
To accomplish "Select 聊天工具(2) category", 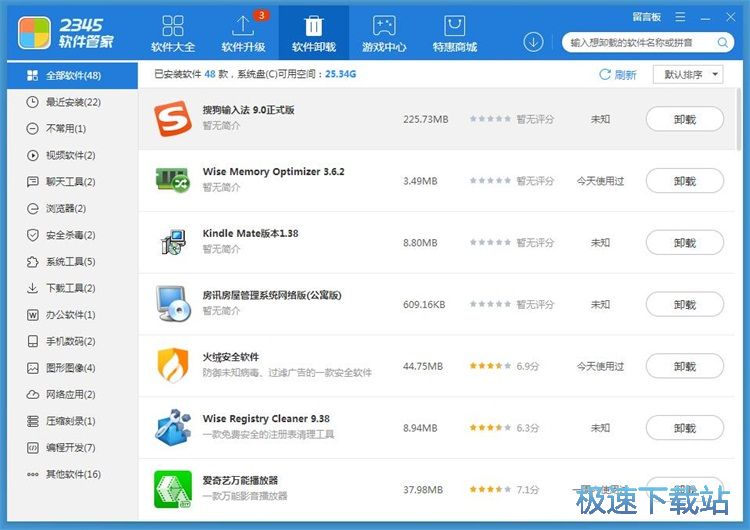I will [72, 182].
